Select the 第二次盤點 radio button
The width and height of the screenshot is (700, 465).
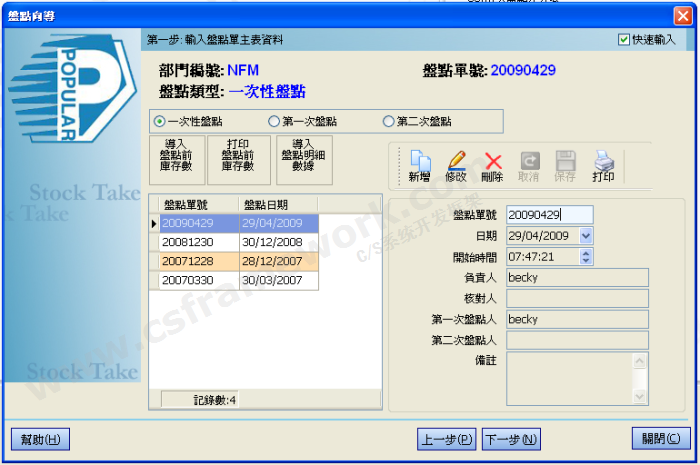point(388,121)
